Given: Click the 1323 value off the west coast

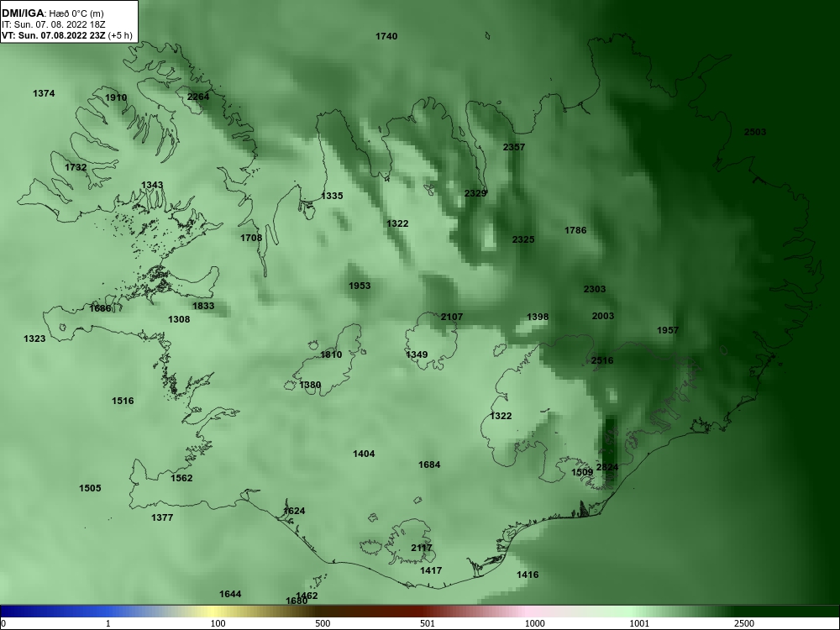Looking at the screenshot, I should coord(34,339).
